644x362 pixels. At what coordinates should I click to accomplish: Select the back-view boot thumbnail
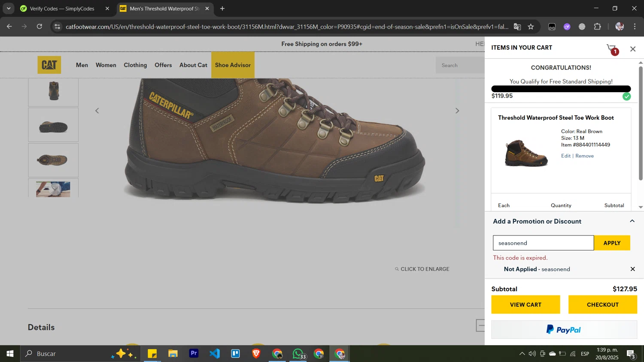pos(53,91)
